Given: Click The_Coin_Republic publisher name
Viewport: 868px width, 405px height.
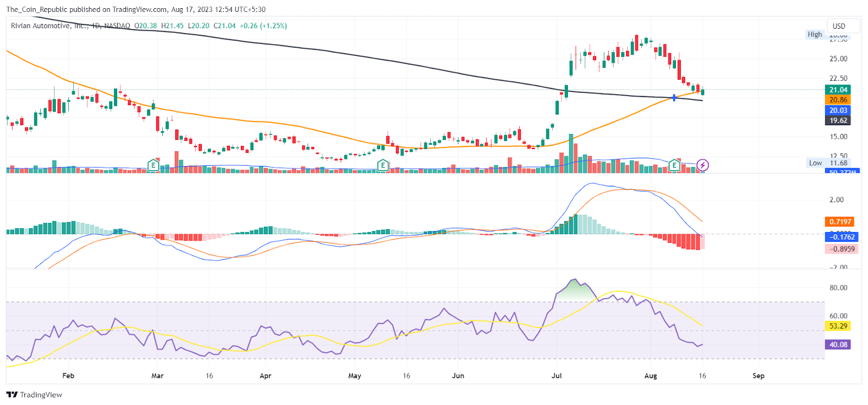Looking at the screenshot, I should point(37,9).
